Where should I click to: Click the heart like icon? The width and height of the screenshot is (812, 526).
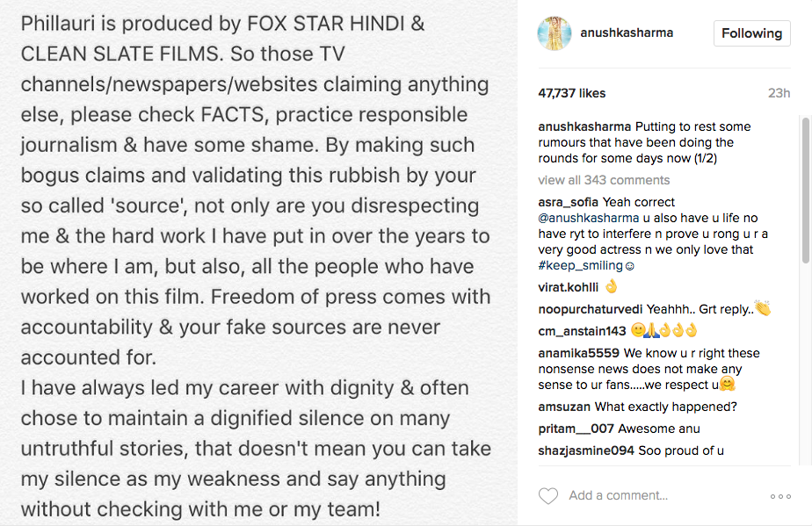pyautogui.click(x=548, y=496)
